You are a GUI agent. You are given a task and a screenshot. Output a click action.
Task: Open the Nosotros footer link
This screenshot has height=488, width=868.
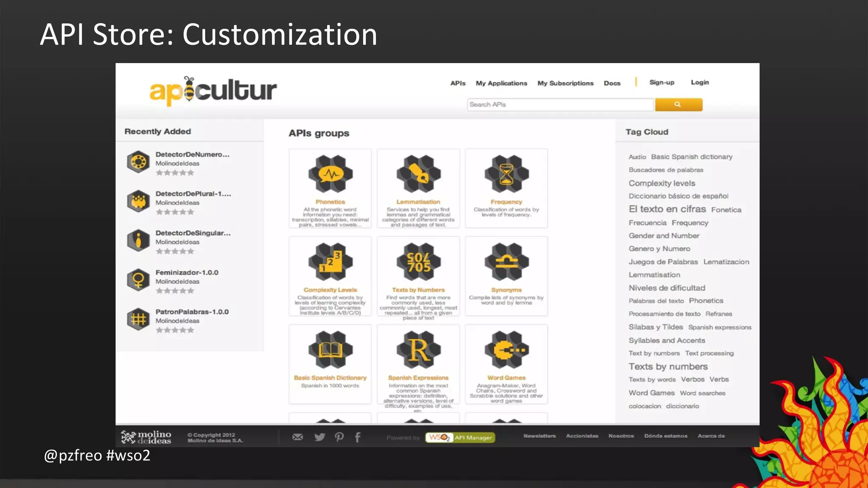tap(621, 436)
